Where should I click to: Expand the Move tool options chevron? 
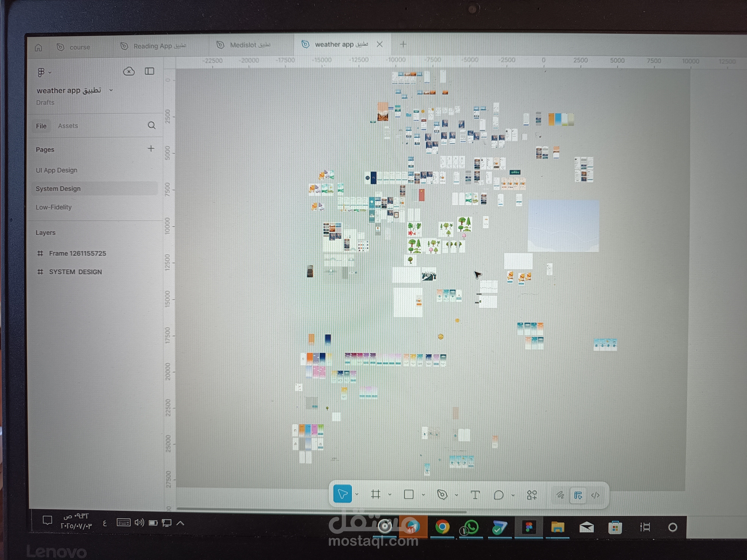point(357,494)
